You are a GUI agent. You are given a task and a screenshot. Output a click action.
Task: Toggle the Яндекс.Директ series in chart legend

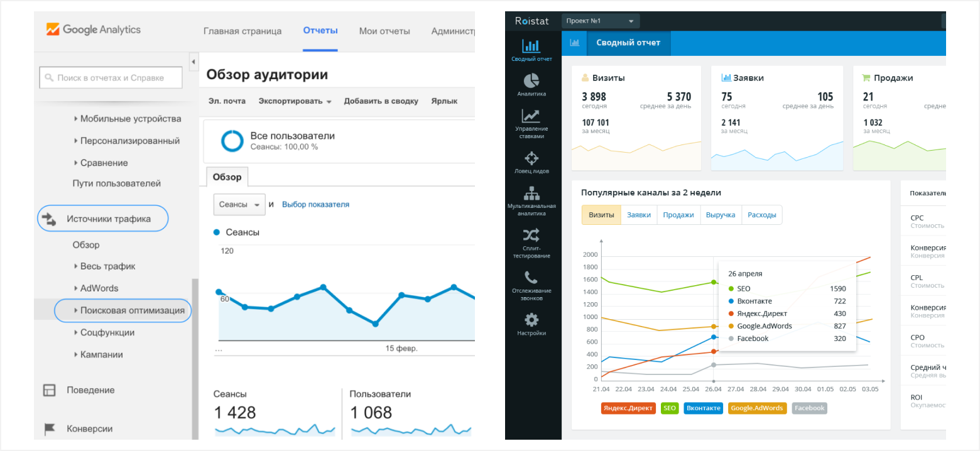point(628,408)
